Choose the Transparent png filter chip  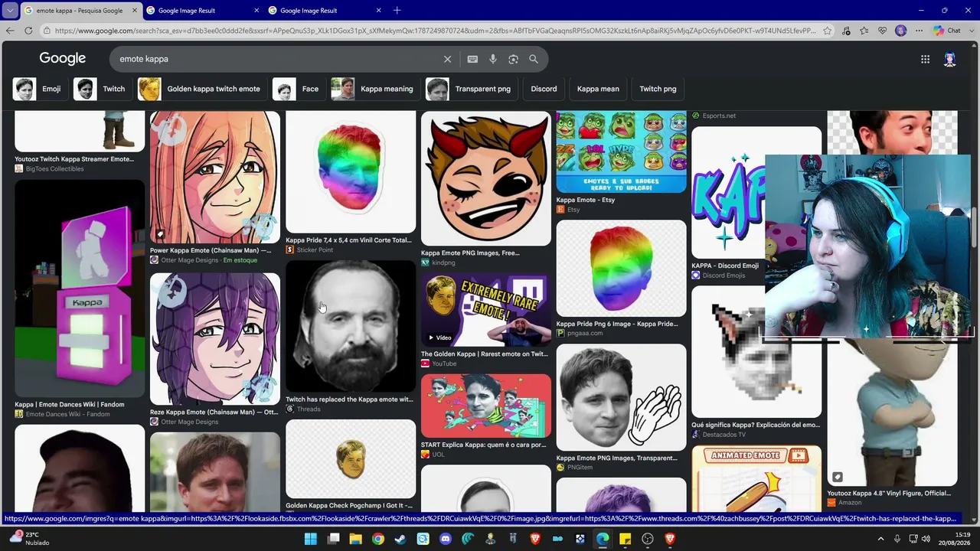click(470, 89)
